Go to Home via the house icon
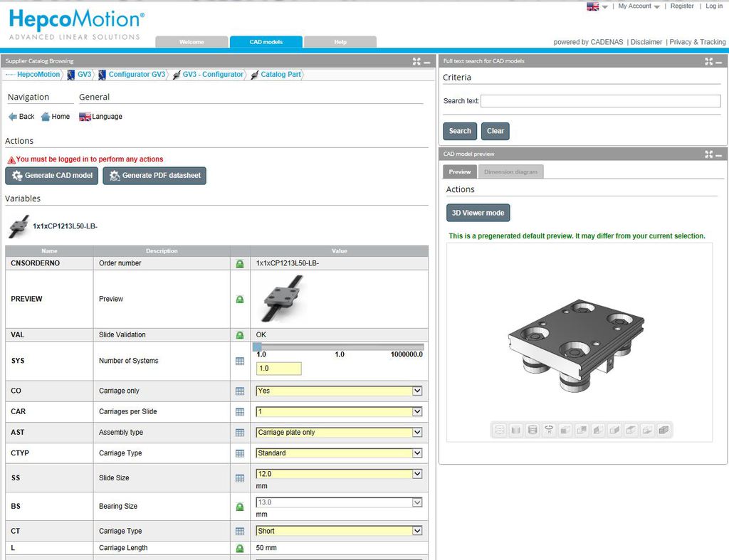Image resolution: width=729 pixels, height=560 pixels. click(56, 117)
